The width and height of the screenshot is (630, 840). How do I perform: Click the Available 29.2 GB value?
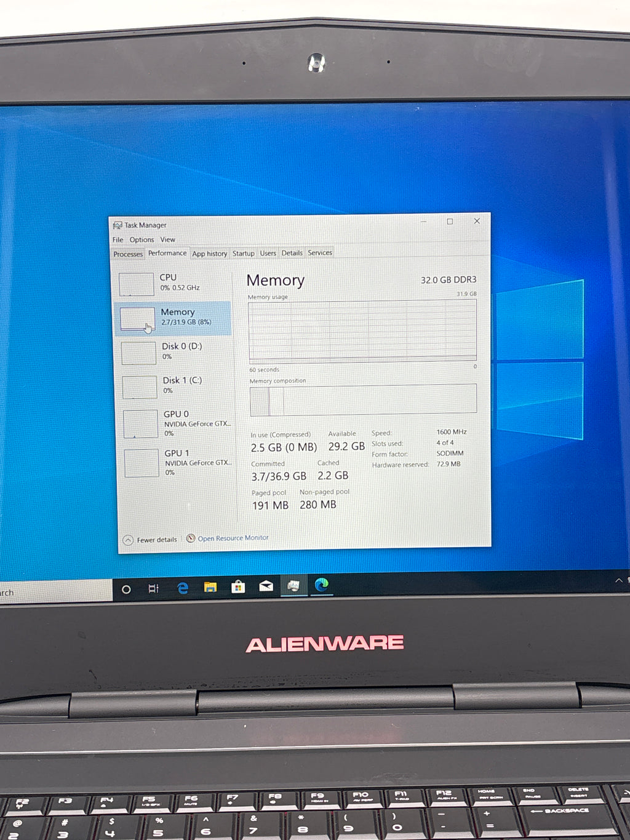click(x=346, y=446)
